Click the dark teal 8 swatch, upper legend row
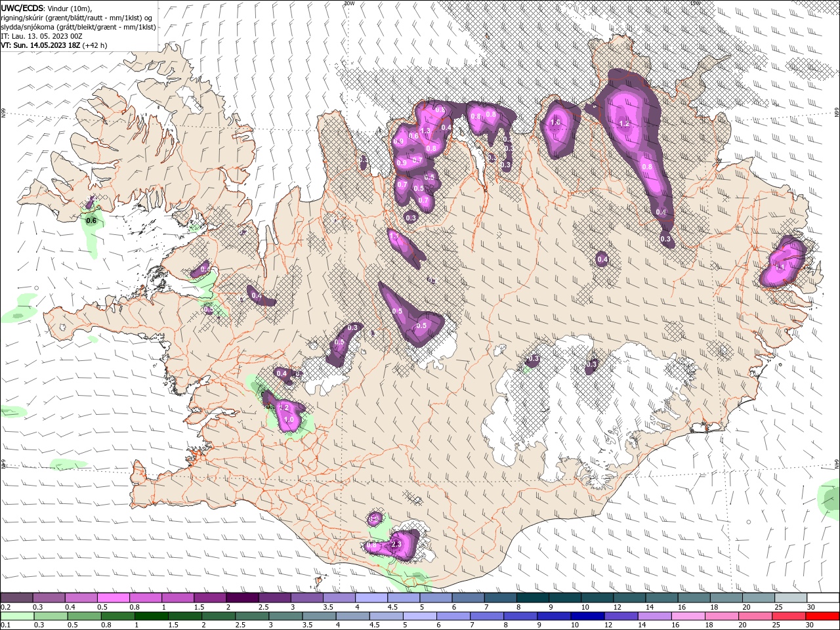This screenshot has height=630, width=840. click(532, 598)
